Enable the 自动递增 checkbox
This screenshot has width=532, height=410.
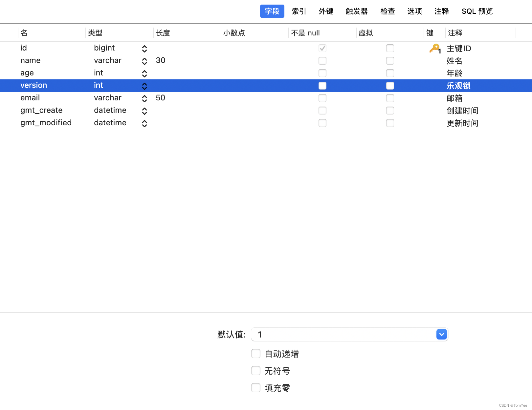(x=256, y=354)
